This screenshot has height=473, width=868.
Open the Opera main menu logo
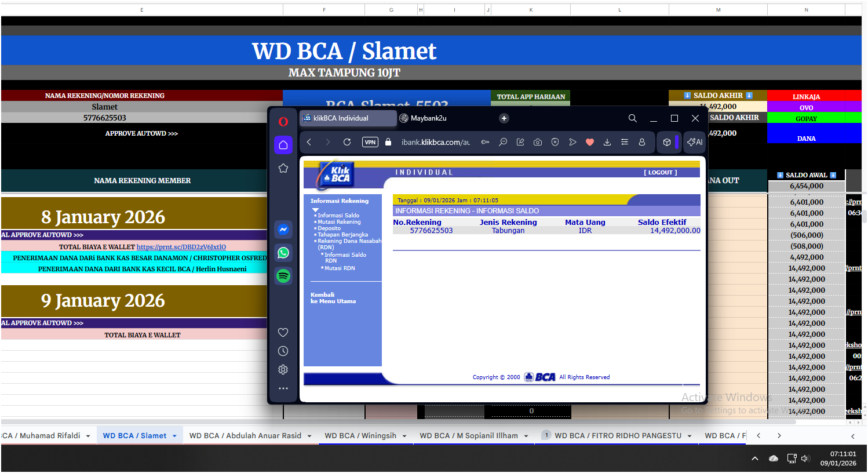pyautogui.click(x=283, y=121)
